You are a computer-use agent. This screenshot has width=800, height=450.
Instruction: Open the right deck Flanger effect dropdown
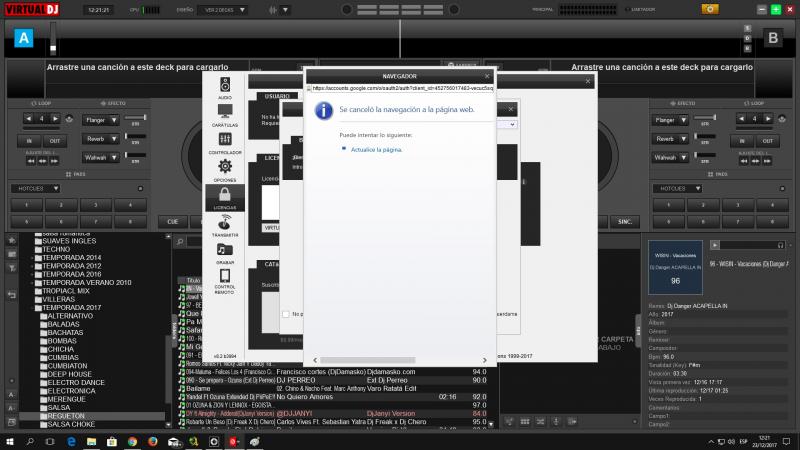[x=669, y=120]
